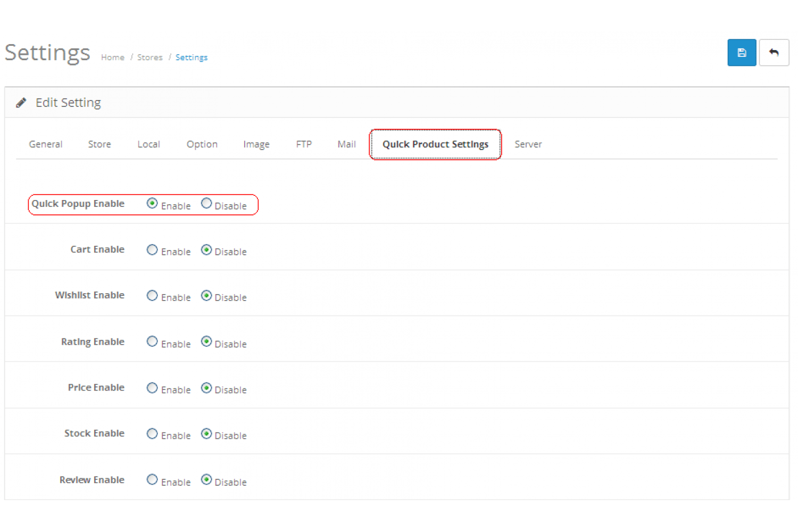Image resolution: width=798 pixels, height=532 pixels.
Task: Open the Server settings tab
Action: click(x=528, y=144)
